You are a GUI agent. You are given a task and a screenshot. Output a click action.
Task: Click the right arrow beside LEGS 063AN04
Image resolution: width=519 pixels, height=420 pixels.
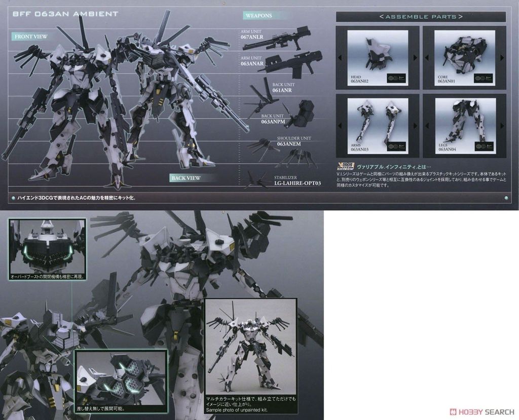pos(502,126)
